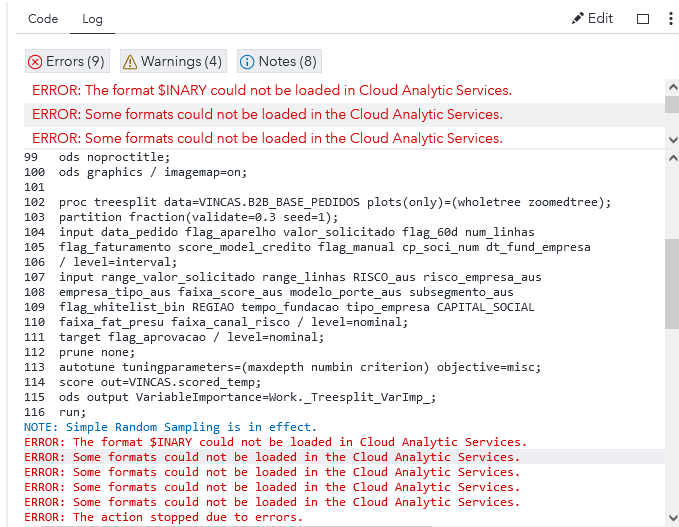Open the vertical three-dot more options menu
679x527 pixels.
671,19
